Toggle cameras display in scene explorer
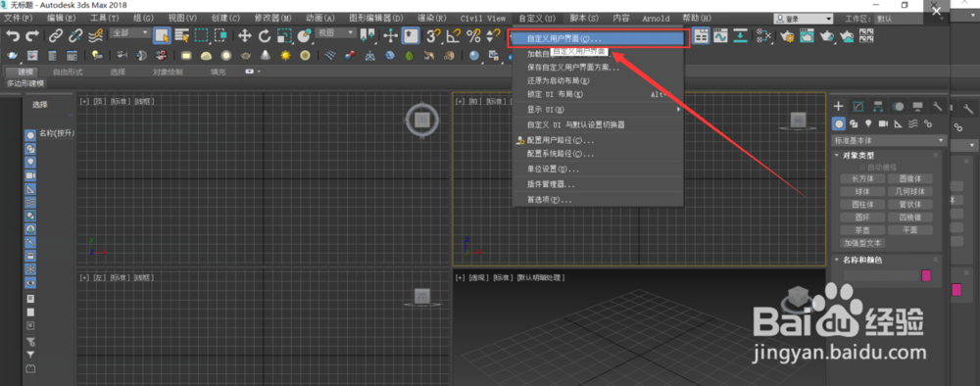Image resolution: width=980 pixels, height=386 pixels. click(x=30, y=175)
